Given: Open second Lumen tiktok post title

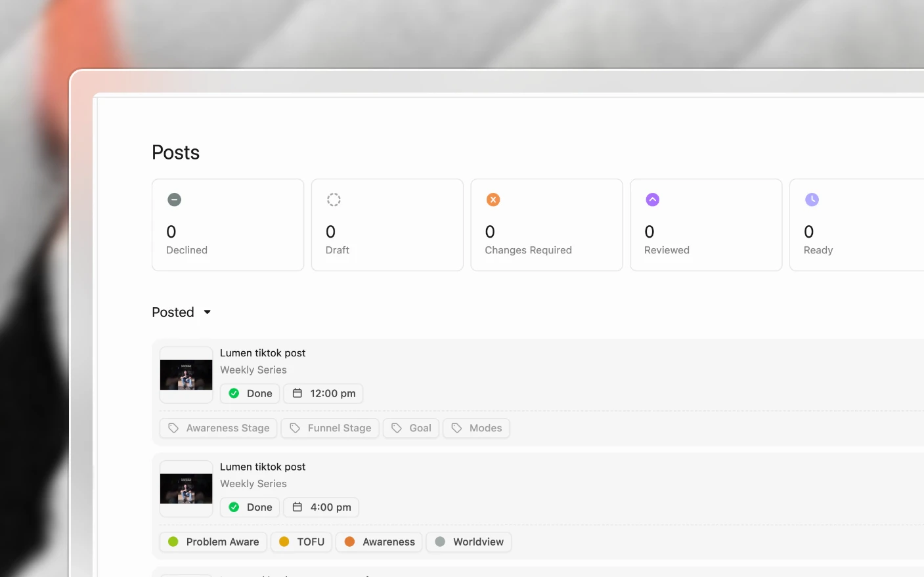Looking at the screenshot, I should pyautogui.click(x=263, y=467).
